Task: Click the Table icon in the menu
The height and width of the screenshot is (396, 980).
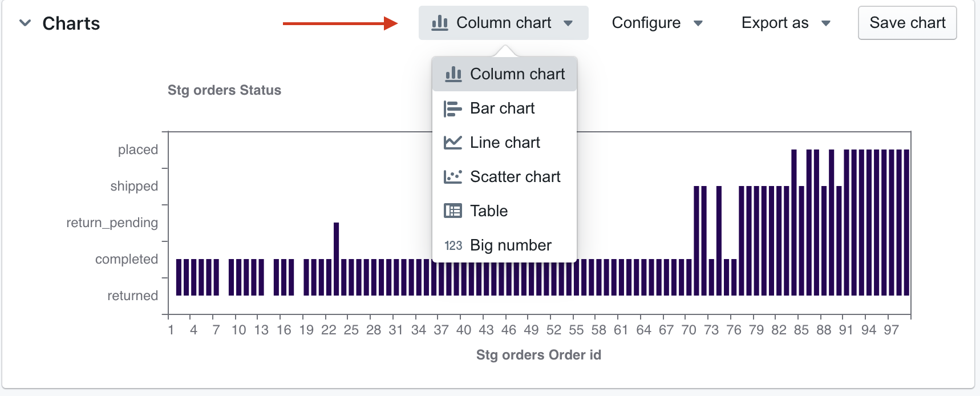Action: click(x=452, y=211)
